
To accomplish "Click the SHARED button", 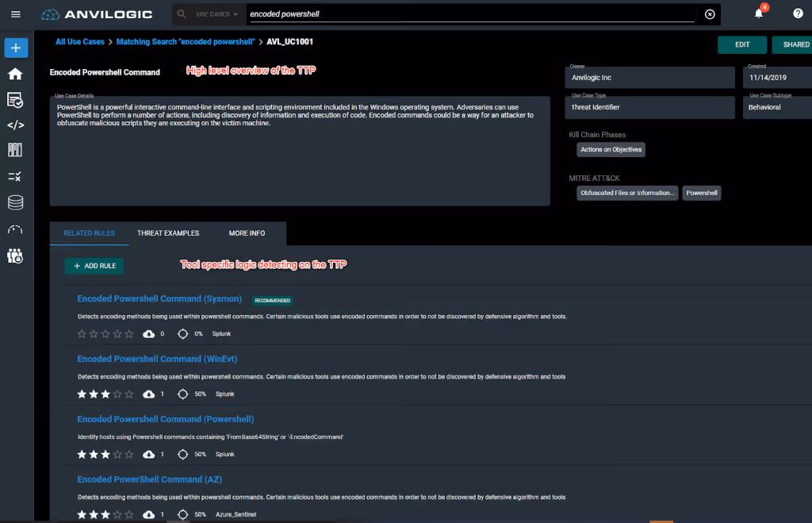I will point(792,44).
